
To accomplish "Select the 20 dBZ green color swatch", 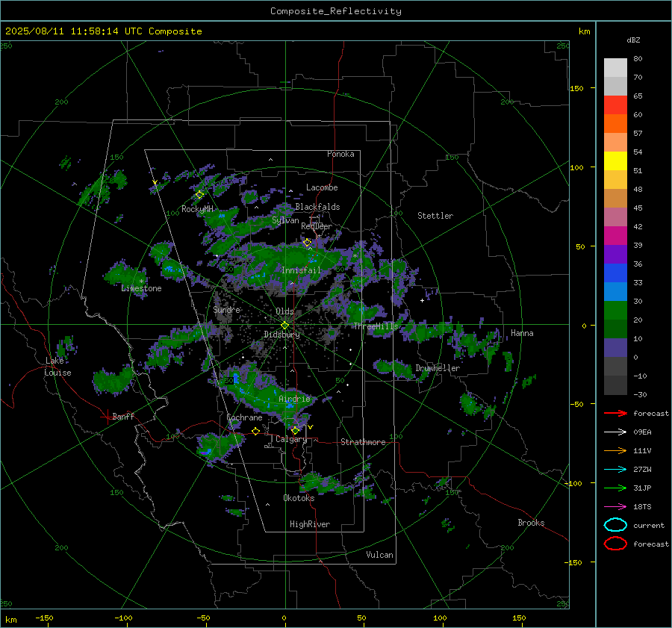I will coord(615,311).
